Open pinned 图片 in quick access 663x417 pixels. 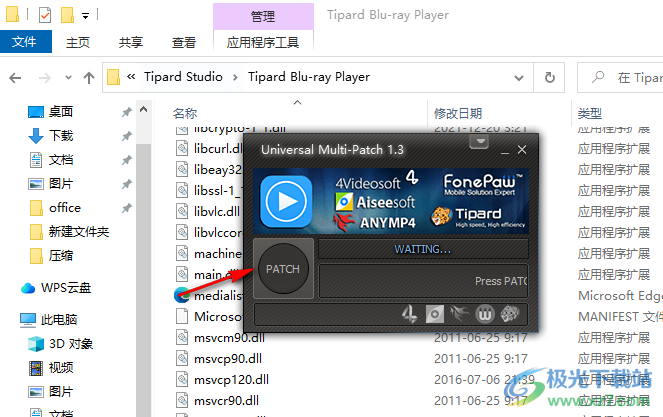point(61,184)
